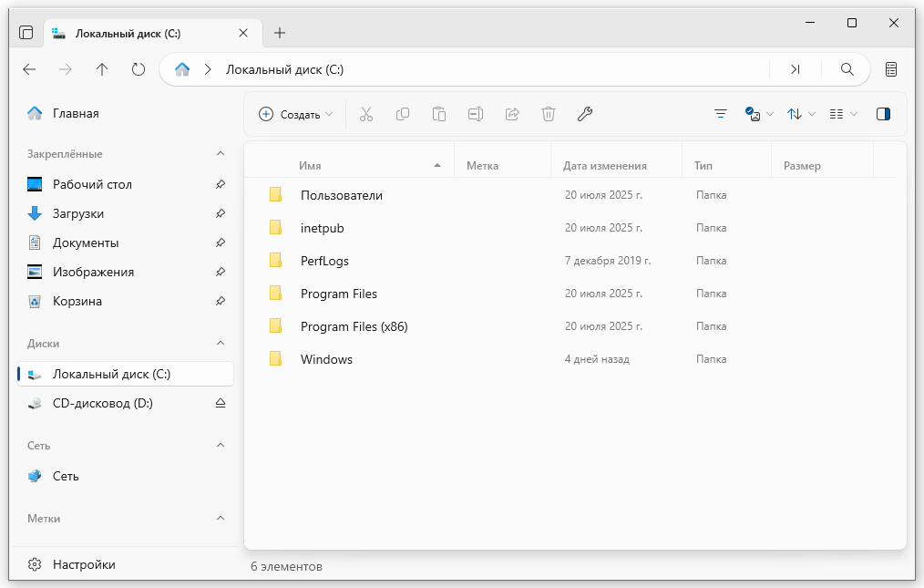The height and width of the screenshot is (588, 924).
Task: Open Изображения in the sidebar
Action: click(125, 272)
